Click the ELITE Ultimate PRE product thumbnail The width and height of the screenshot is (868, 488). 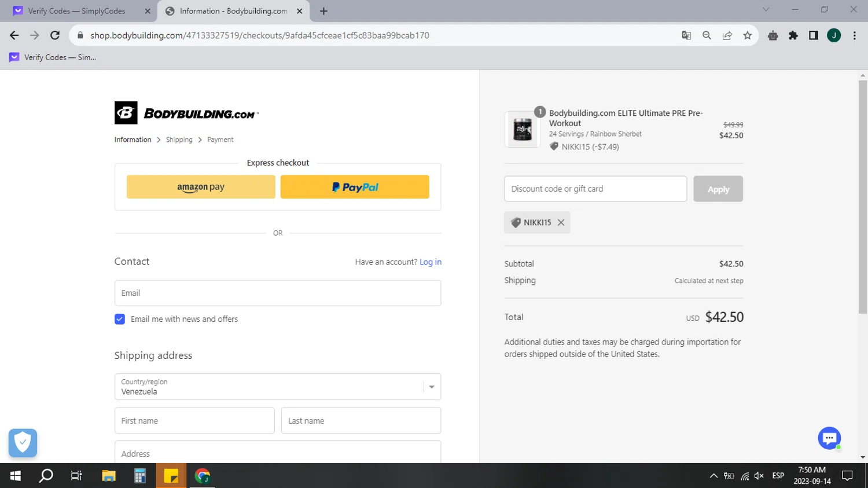click(523, 129)
